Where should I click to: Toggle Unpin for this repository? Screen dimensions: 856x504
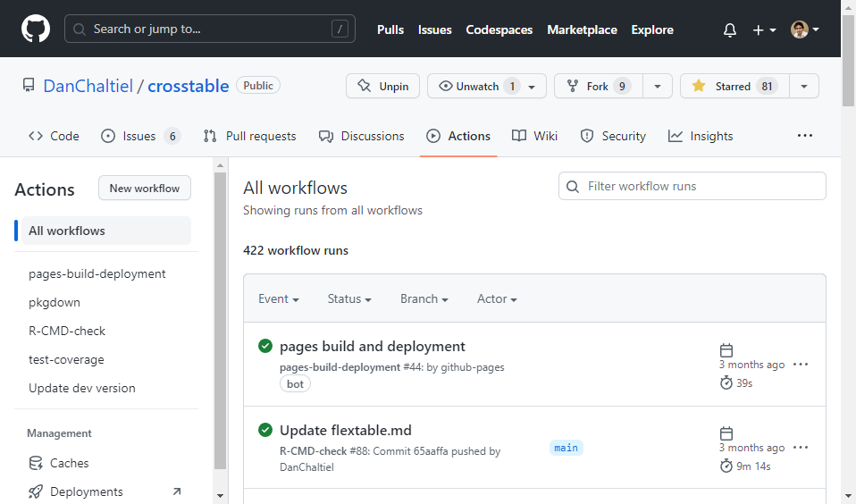[382, 86]
